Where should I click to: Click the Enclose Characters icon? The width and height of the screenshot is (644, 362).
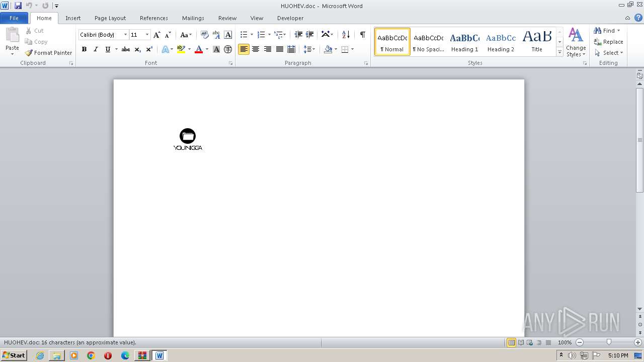pyautogui.click(x=228, y=49)
